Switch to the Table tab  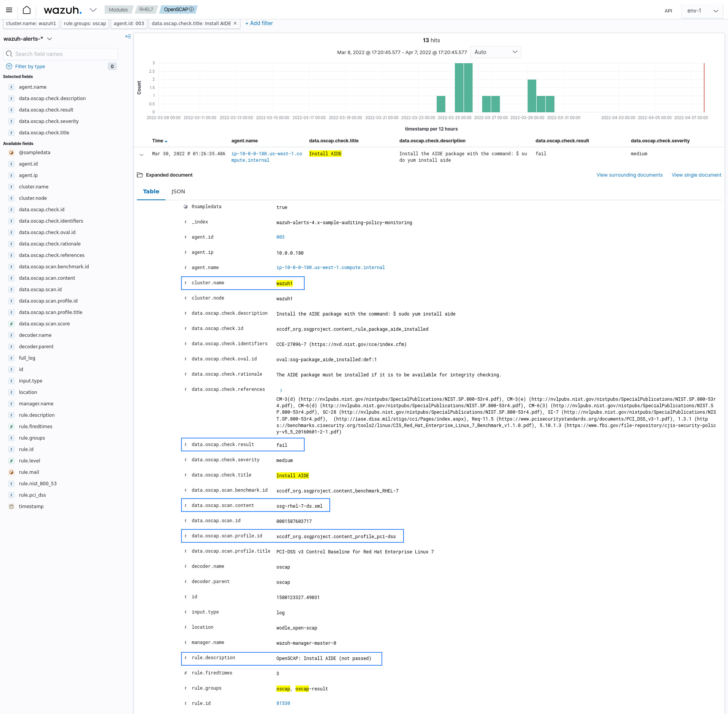coord(151,191)
